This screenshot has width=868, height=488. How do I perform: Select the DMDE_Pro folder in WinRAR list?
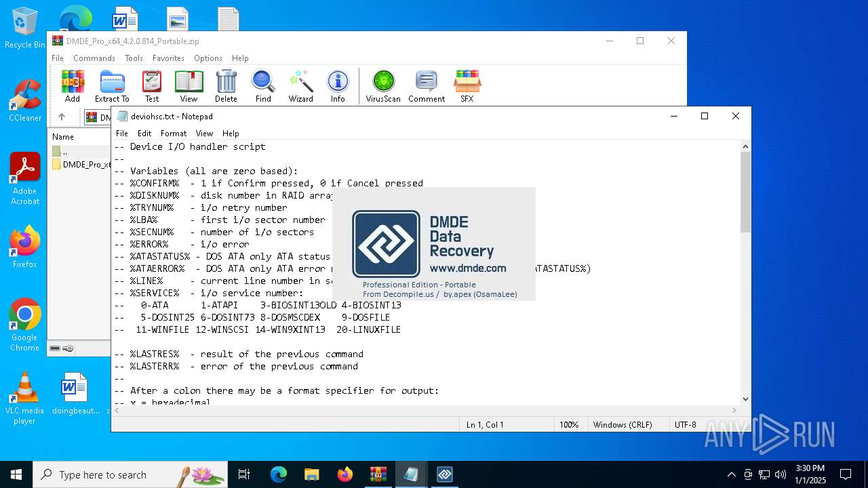82,165
